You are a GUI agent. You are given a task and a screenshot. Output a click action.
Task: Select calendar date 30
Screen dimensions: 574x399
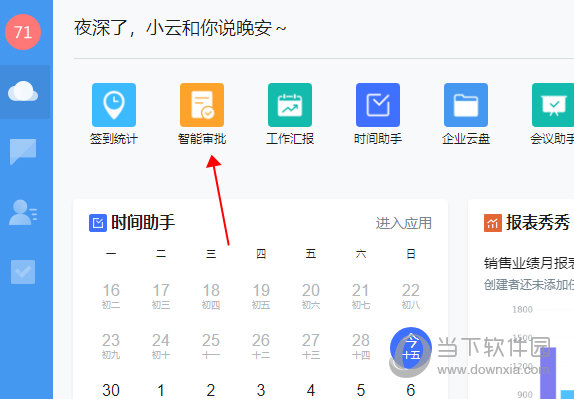[x=111, y=390]
